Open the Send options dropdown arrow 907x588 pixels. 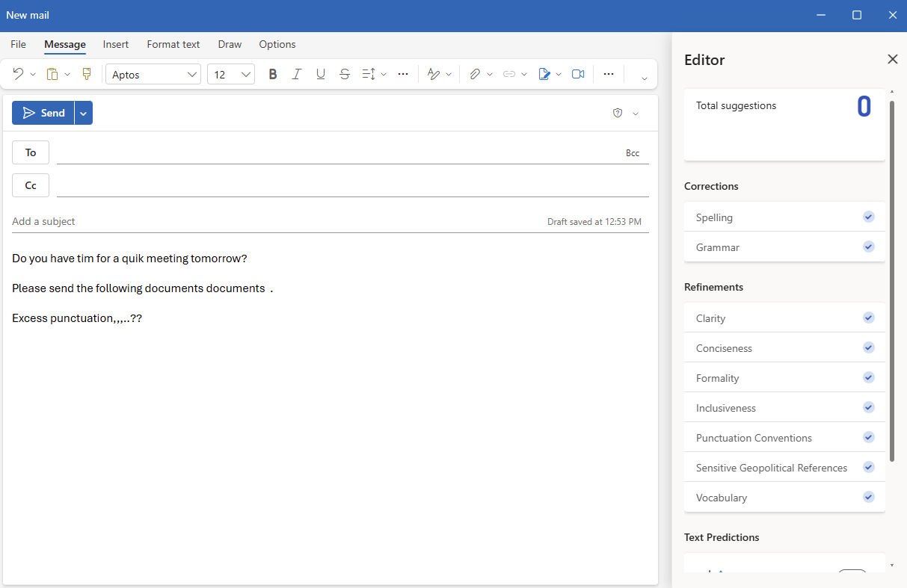coord(84,113)
